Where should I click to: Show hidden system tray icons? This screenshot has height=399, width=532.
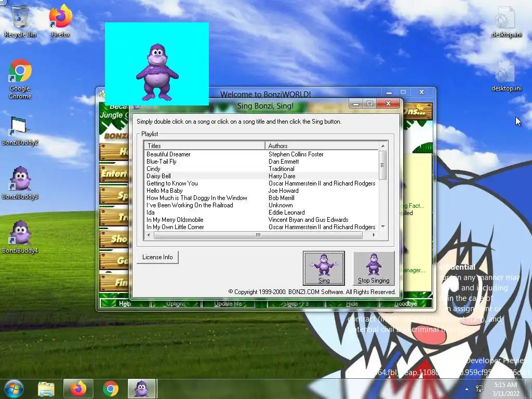(467, 389)
